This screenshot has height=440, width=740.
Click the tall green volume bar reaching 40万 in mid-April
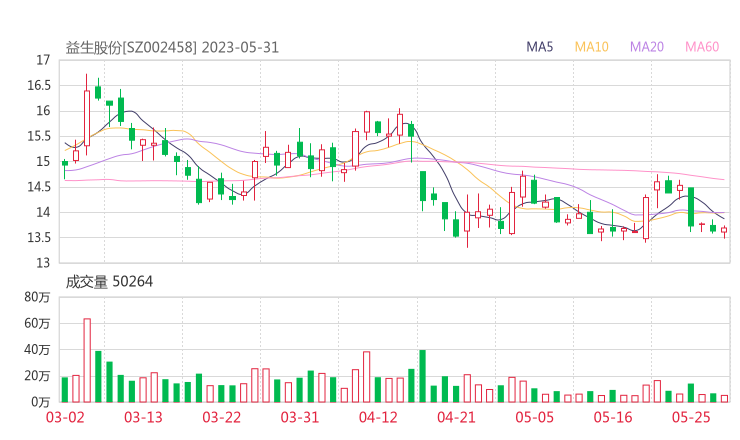pos(422,376)
